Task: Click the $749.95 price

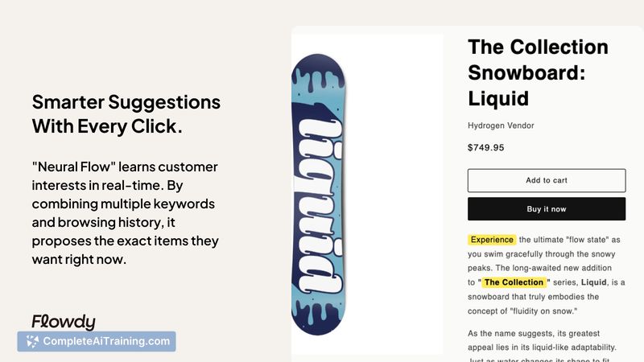Action: click(486, 147)
